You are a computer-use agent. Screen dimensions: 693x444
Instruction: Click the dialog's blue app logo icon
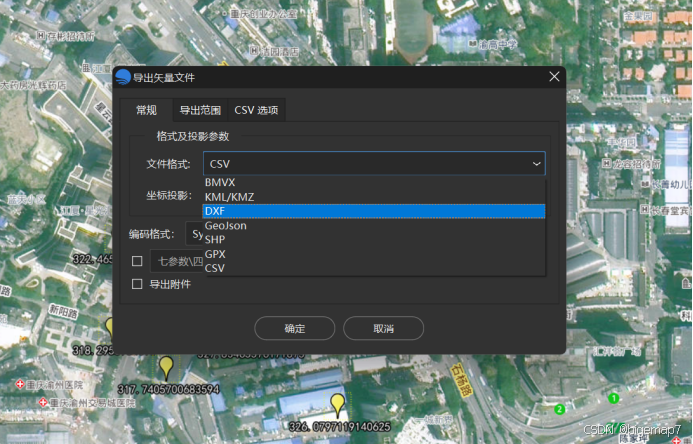[x=123, y=77]
